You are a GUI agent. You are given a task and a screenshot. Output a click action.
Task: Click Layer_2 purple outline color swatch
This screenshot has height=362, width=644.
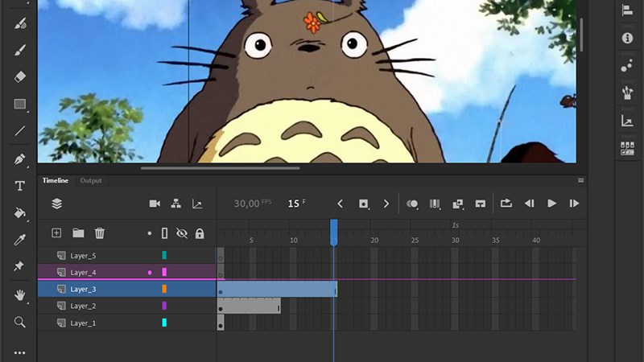pos(164,306)
